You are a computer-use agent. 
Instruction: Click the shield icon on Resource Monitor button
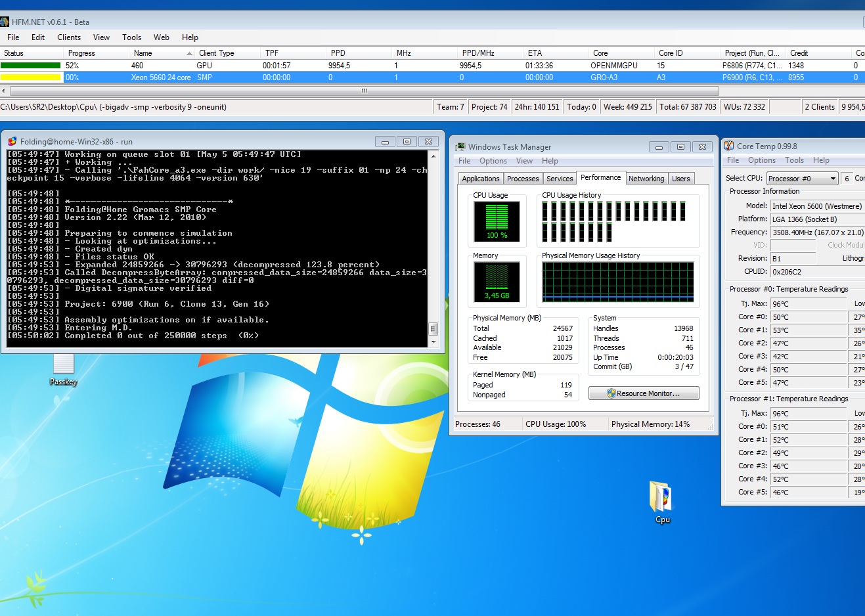point(611,393)
